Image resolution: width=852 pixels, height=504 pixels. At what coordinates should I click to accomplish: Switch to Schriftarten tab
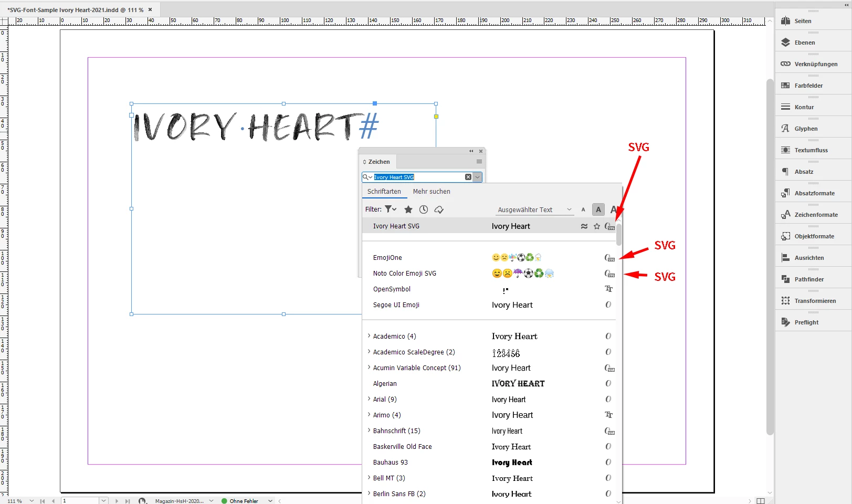[384, 192]
